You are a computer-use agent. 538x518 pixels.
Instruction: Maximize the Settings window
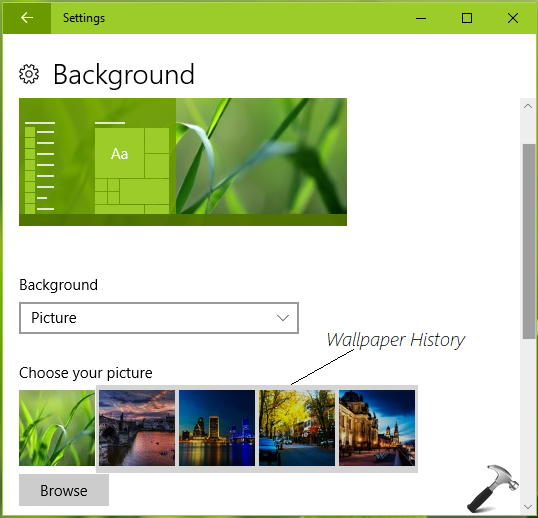click(x=467, y=18)
